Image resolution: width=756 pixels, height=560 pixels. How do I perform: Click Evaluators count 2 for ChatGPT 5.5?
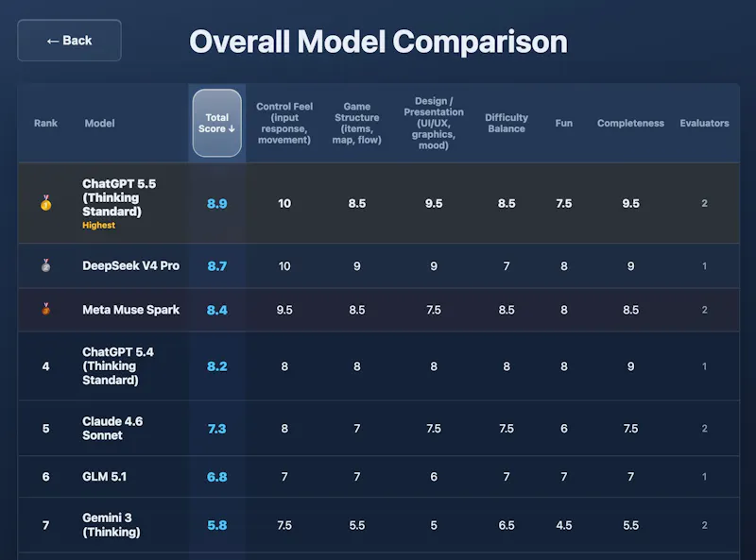click(x=704, y=203)
